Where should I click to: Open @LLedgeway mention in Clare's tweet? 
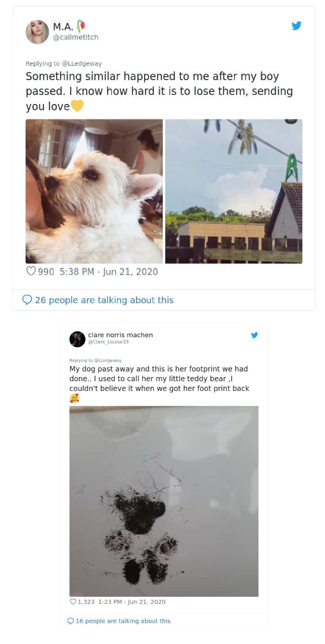coord(107,361)
